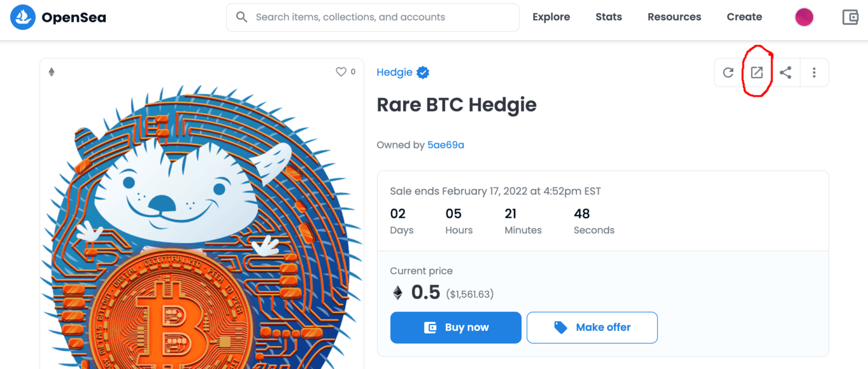The height and width of the screenshot is (369, 868).
Task: Favorite the item with the heart icon
Action: (x=341, y=72)
